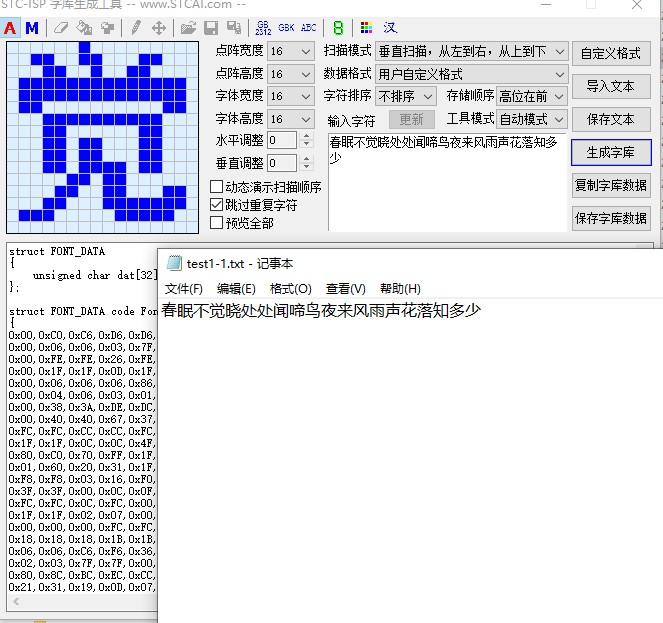Click the save-all double disk icon
The image size is (663, 623).
(x=234, y=28)
